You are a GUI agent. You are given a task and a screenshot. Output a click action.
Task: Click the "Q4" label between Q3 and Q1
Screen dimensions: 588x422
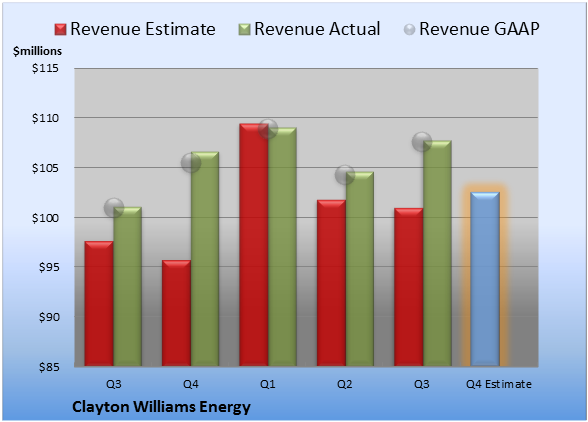tap(190, 384)
